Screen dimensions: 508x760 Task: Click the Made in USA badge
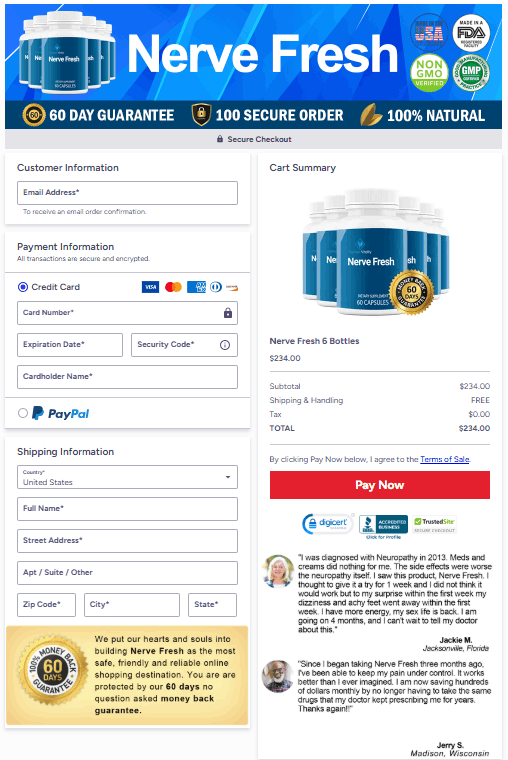(429, 33)
